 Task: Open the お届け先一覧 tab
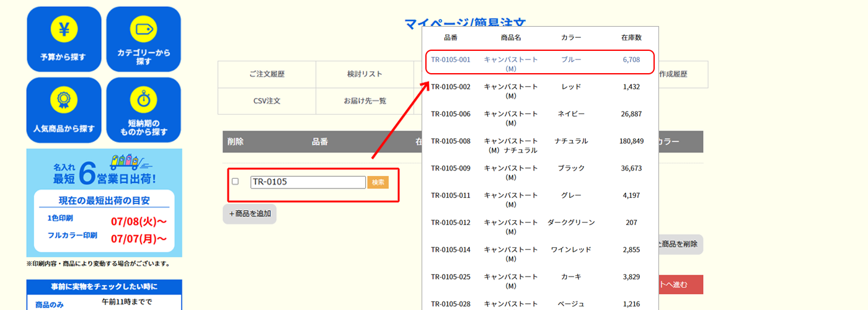point(365,100)
